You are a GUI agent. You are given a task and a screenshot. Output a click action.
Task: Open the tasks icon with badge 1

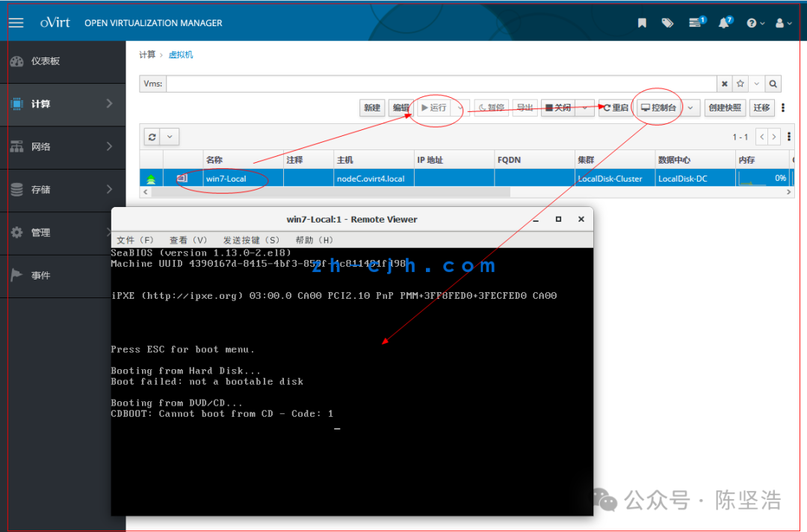point(697,22)
